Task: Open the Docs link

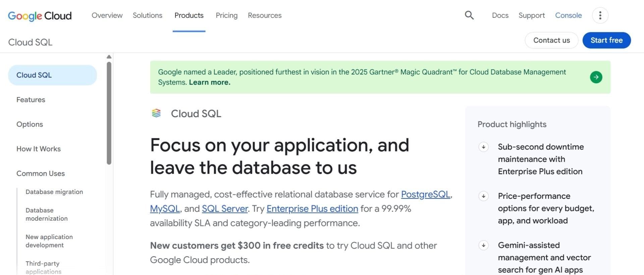Action: (x=500, y=15)
